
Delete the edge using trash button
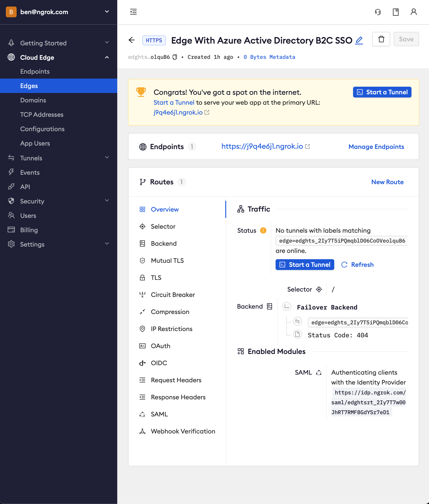pyautogui.click(x=381, y=39)
